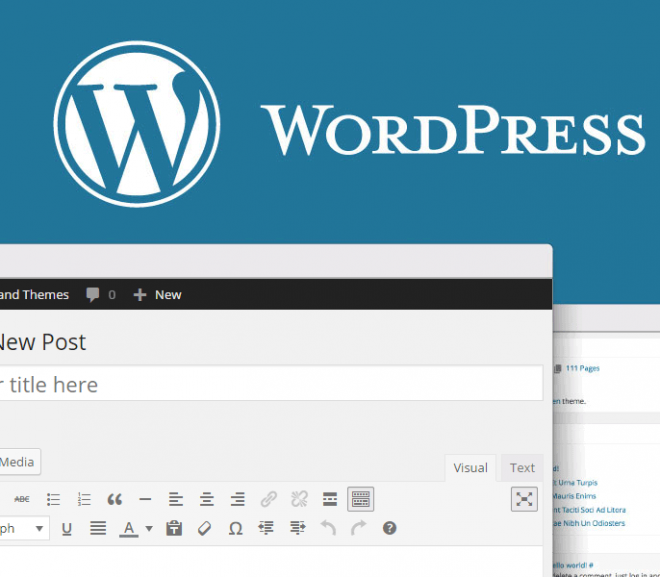Toggle strikethrough formatting
Viewport: 660px width, 577px height.
[x=22, y=499]
